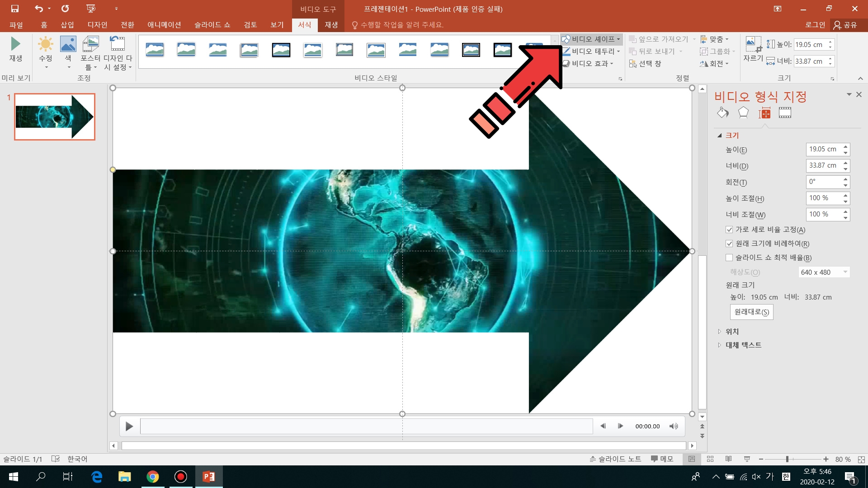Select the Effects pentagon icon in format pane

[x=743, y=113]
